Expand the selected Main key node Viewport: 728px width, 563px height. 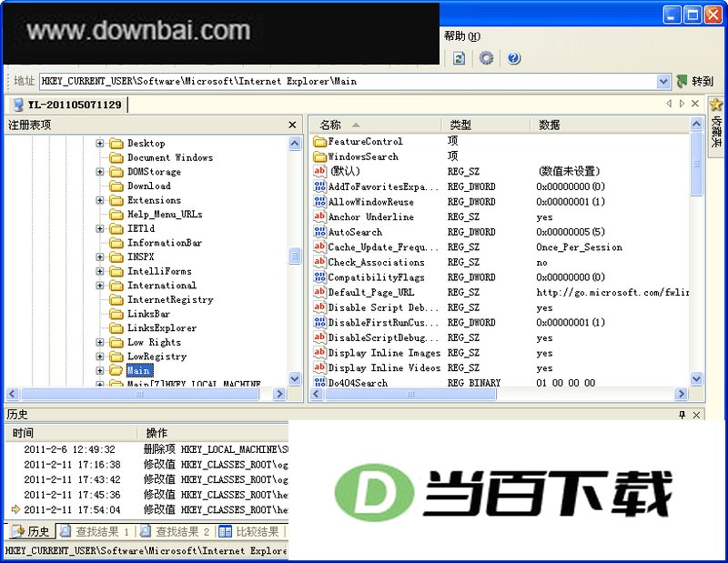(100, 370)
